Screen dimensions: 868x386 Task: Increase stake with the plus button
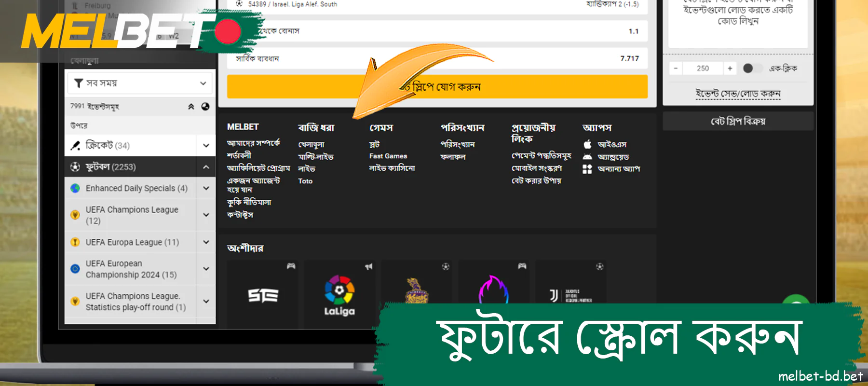(x=730, y=69)
